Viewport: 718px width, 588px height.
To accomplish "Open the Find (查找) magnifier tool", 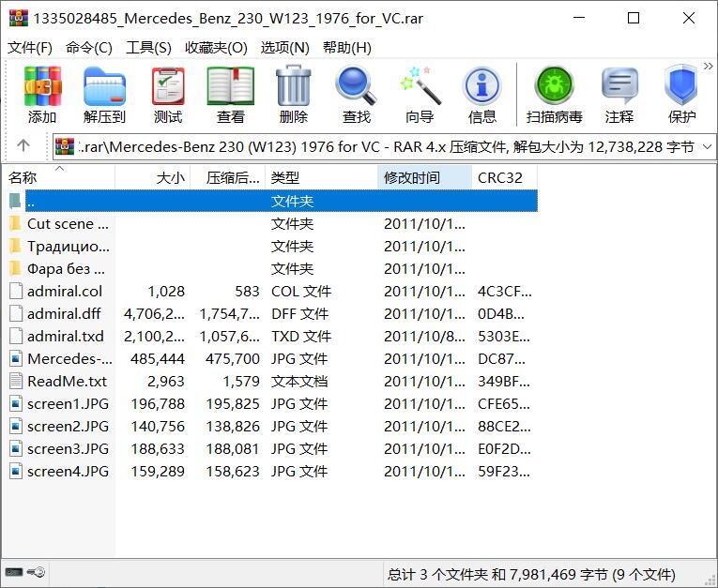I will pyautogui.click(x=357, y=95).
